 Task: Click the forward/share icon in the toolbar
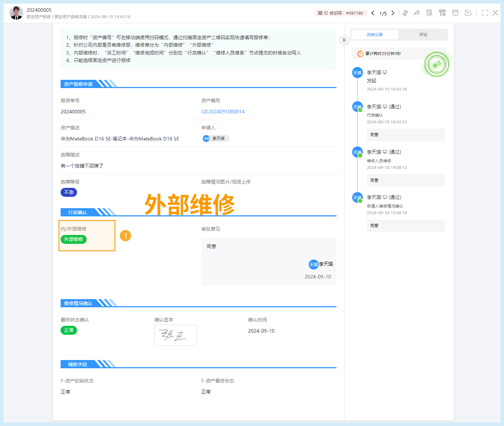click(417, 12)
